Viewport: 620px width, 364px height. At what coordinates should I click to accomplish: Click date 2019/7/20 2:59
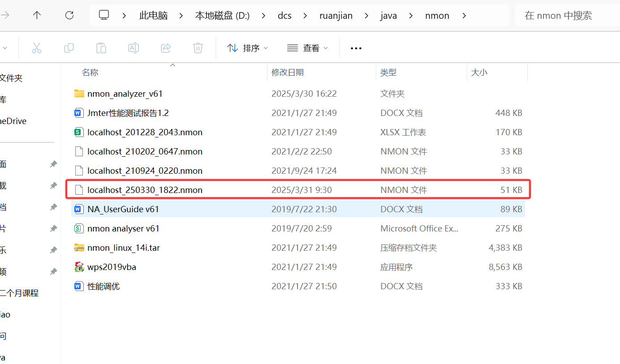pos(301,228)
